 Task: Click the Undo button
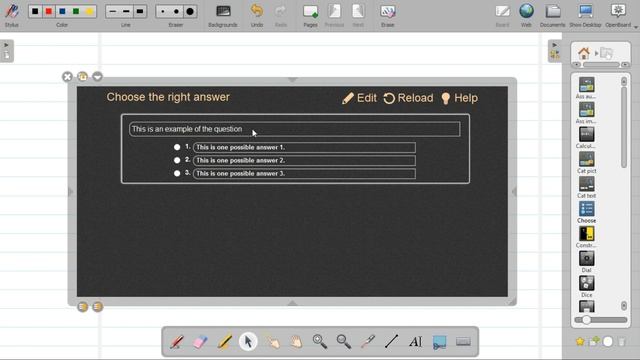pyautogui.click(x=257, y=15)
